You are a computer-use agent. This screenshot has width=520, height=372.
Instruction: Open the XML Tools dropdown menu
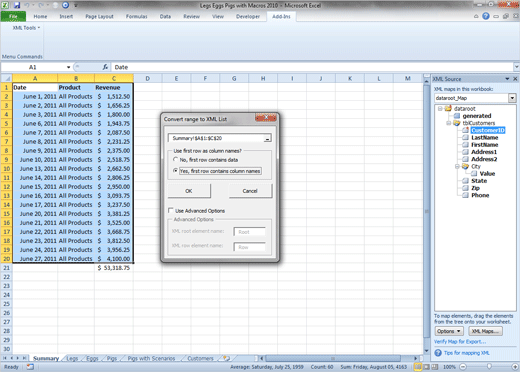(x=26, y=28)
